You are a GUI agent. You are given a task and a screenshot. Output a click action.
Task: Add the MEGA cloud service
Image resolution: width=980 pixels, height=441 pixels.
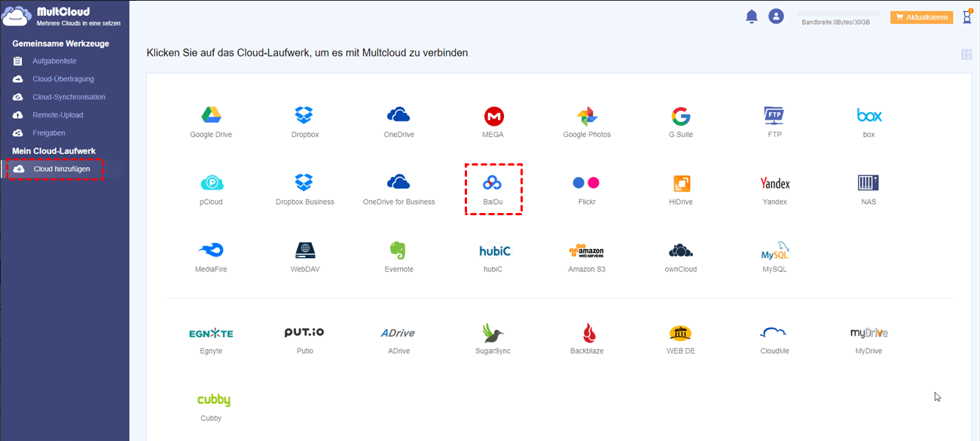(x=493, y=116)
